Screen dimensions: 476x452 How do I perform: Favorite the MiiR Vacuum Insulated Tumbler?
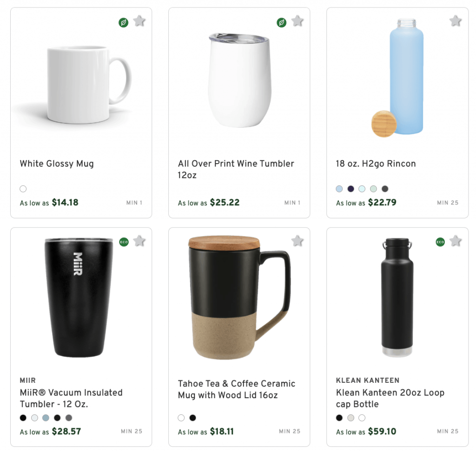(x=139, y=241)
